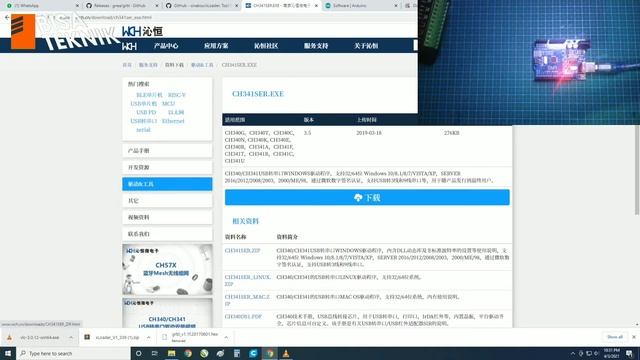
Task: Click the taskbar clock
Action: coord(611,353)
